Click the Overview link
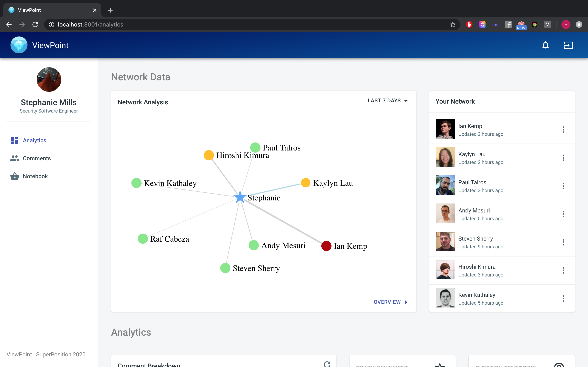 (390, 302)
